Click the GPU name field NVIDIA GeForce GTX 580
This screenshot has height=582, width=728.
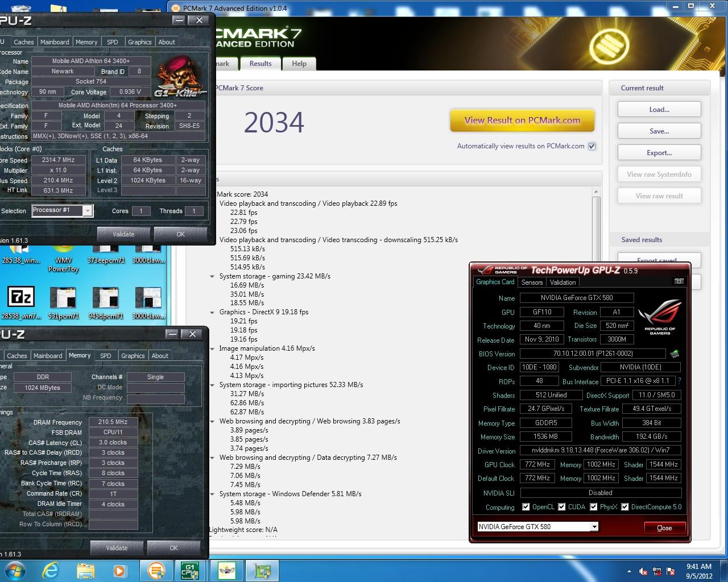pos(577,298)
